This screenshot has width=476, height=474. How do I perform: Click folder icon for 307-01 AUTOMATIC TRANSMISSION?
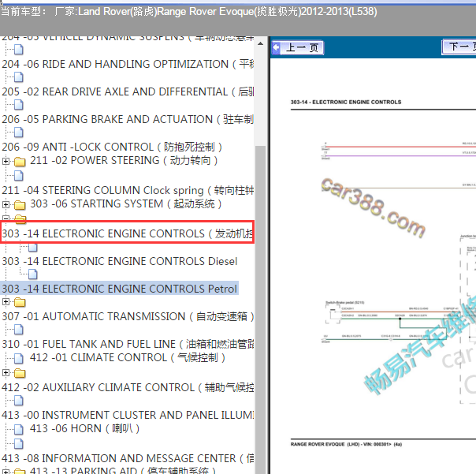[20, 302]
